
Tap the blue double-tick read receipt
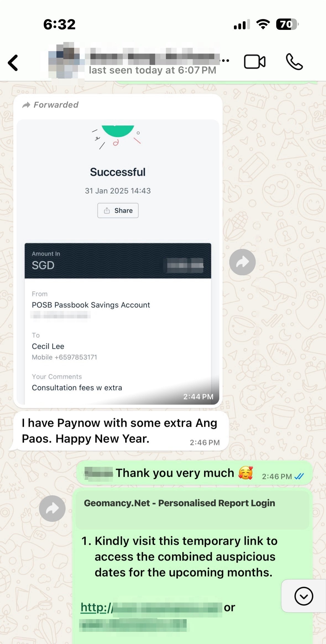[299, 476]
